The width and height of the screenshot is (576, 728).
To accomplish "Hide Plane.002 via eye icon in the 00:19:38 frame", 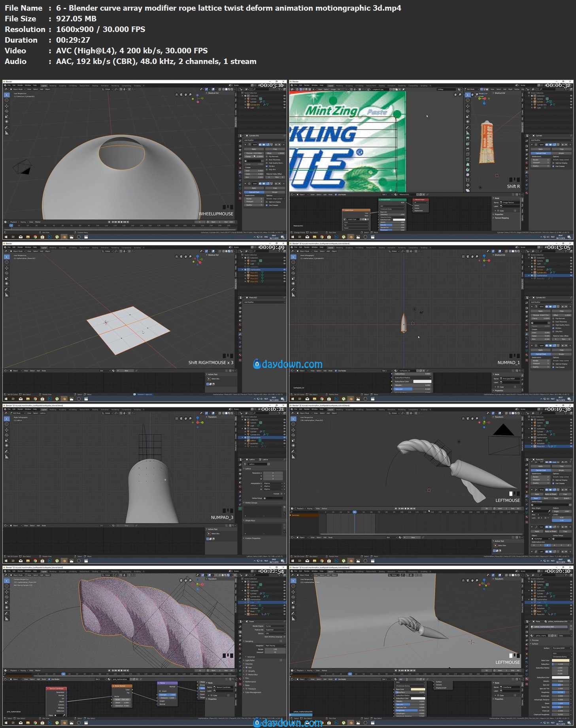I will pos(571,446).
